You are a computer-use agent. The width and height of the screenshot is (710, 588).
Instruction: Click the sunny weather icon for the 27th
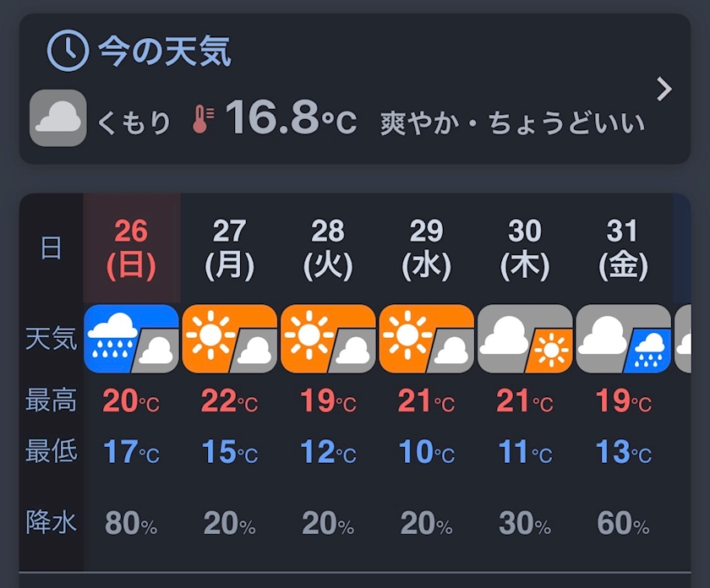coord(230,339)
